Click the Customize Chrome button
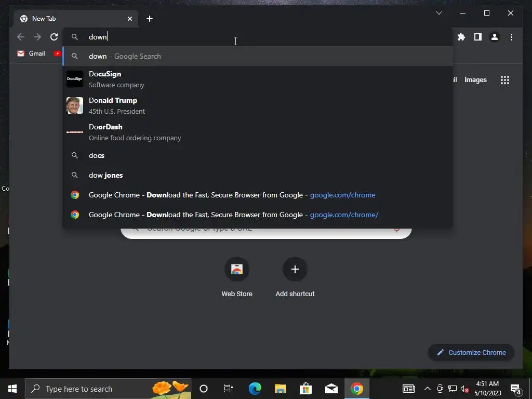 pos(471,353)
